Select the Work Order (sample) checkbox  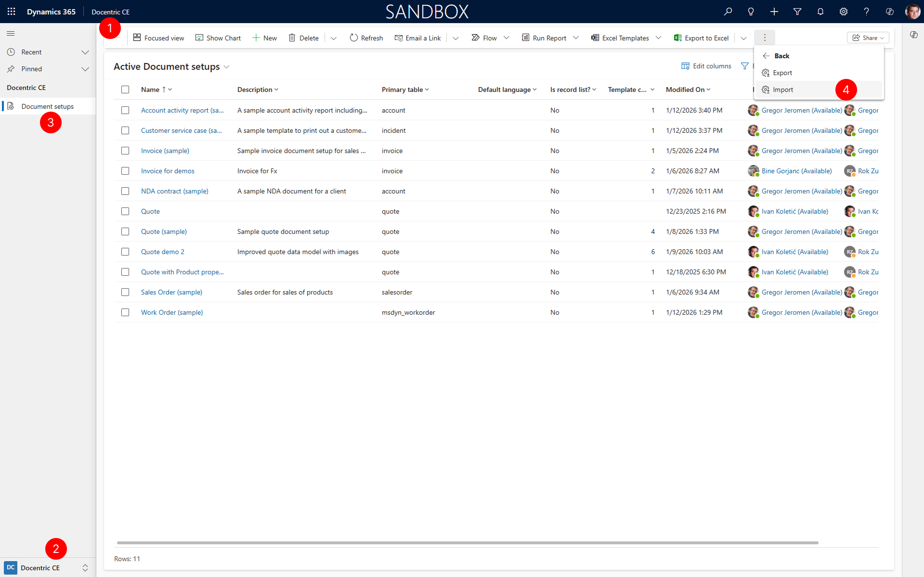point(125,312)
